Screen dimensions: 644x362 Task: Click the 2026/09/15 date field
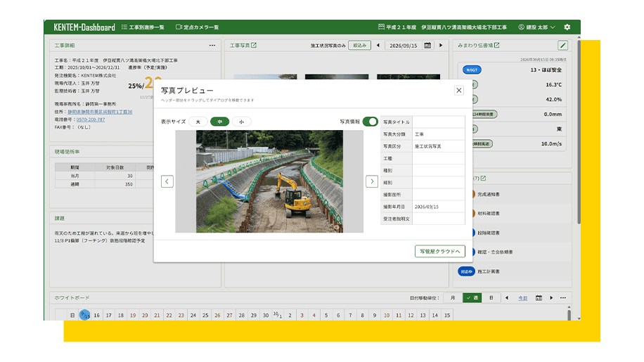point(404,46)
